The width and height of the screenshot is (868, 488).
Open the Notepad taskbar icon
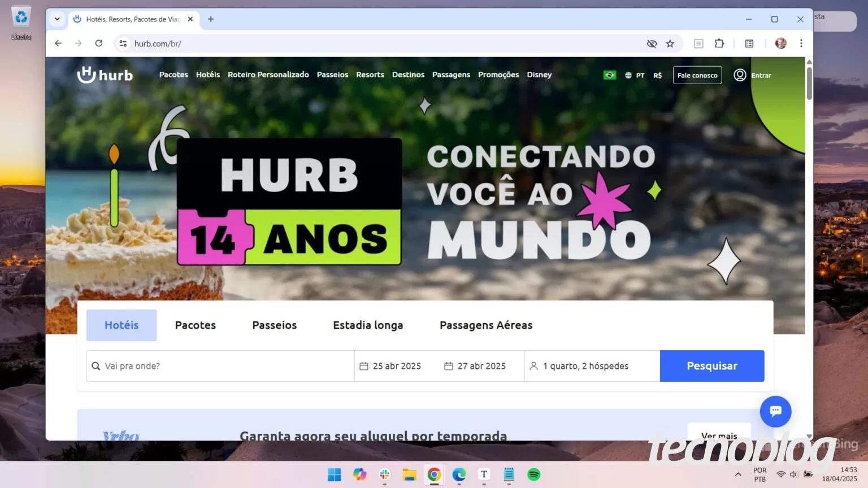[x=509, y=474]
